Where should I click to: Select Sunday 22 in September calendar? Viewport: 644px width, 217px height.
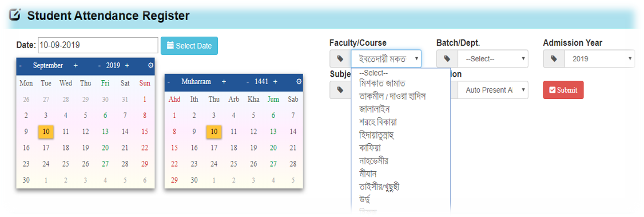click(145, 148)
